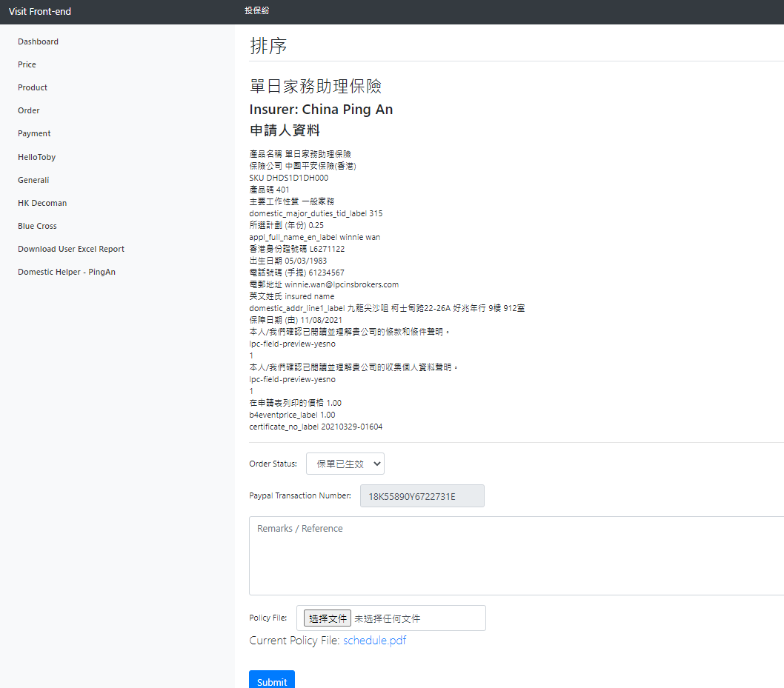Click SKU DHDS1D1DH000 text

[x=288, y=178]
